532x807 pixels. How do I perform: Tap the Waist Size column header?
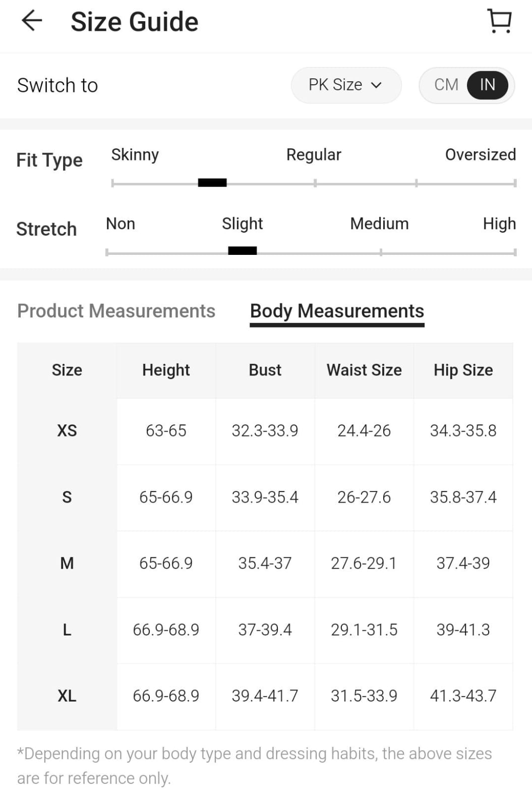(364, 370)
